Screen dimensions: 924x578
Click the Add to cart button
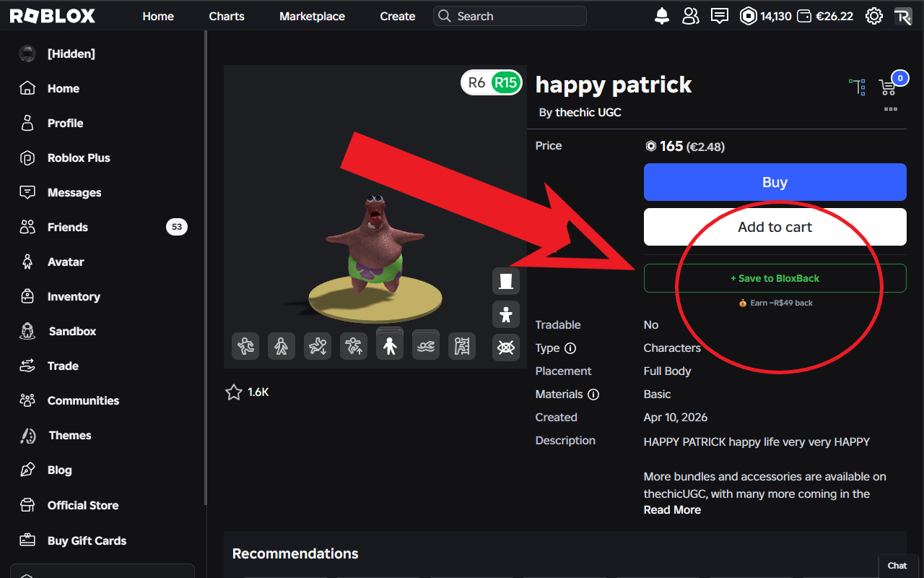[x=775, y=227]
